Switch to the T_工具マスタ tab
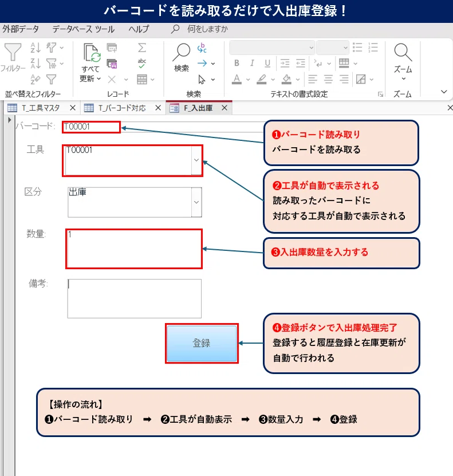Screen dimensions: 453x476 [x=41, y=108]
